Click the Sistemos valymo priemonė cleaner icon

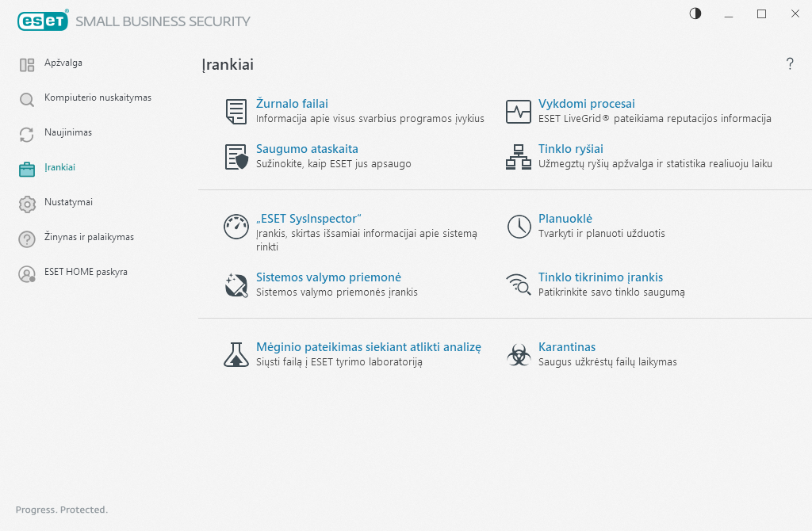coord(236,285)
